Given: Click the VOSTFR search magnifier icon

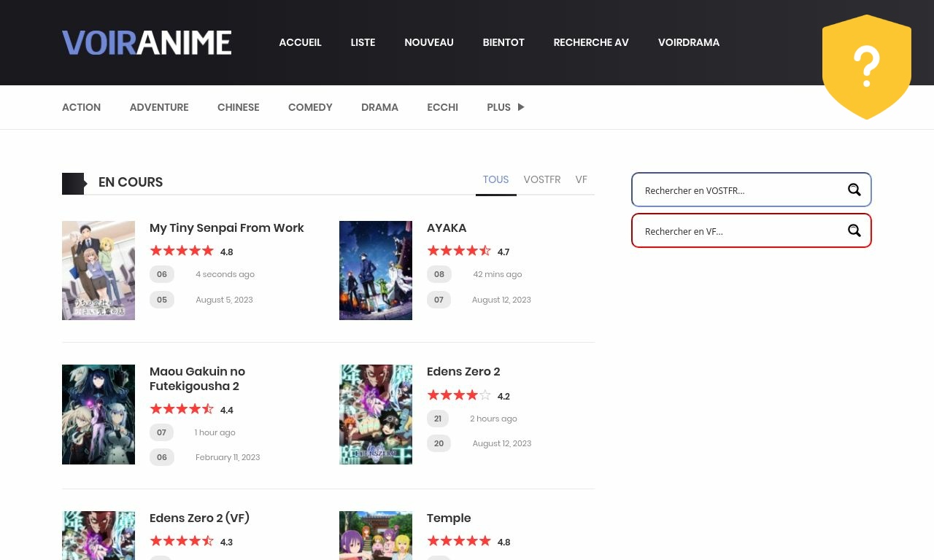Looking at the screenshot, I should 854,190.
